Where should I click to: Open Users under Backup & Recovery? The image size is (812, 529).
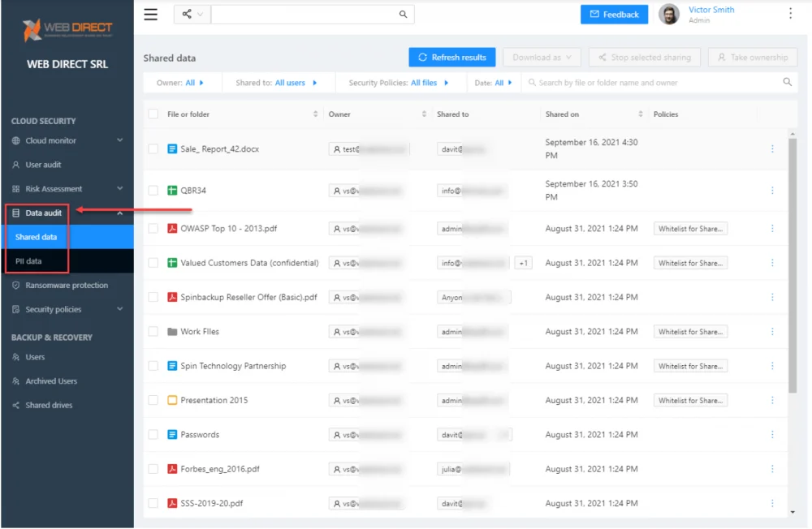click(35, 357)
